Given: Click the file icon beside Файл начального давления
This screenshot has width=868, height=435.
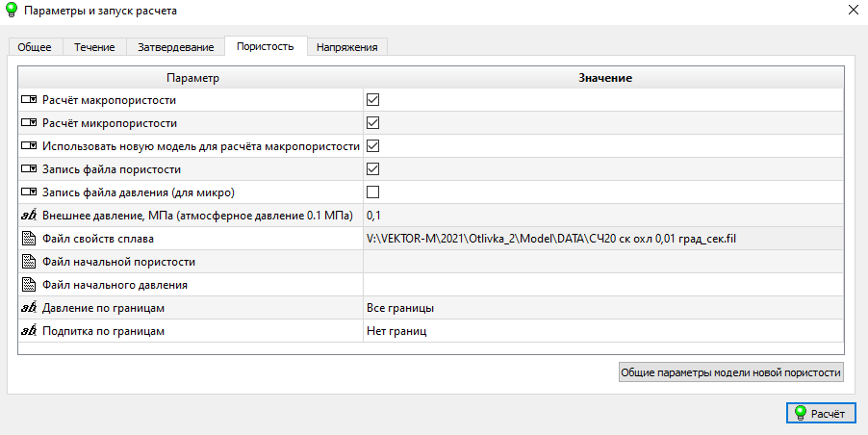Looking at the screenshot, I should [29, 285].
